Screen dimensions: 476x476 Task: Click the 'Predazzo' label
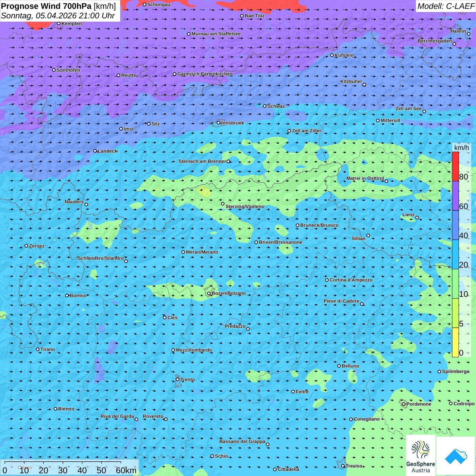[235, 326]
